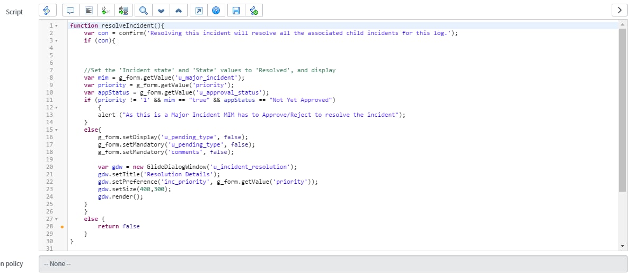Screen dimensions: 644x274
Task: Click the 'var con = confirm' line
Action: click(x=271, y=33)
